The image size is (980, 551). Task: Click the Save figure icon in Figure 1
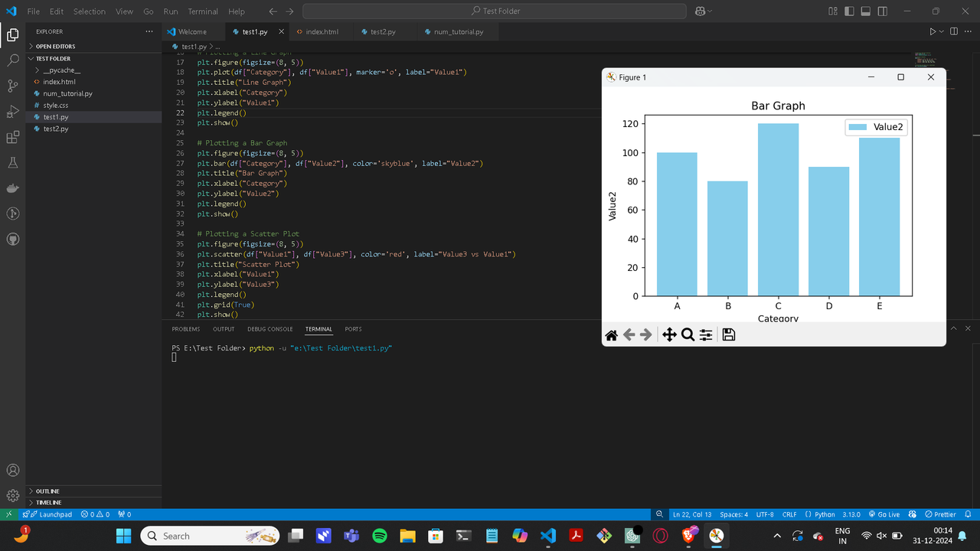(729, 334)
